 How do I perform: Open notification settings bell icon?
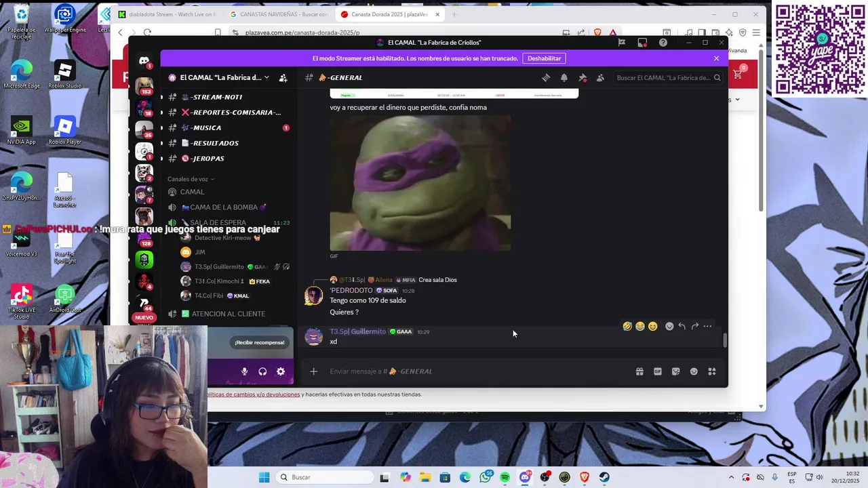point(564,78)
